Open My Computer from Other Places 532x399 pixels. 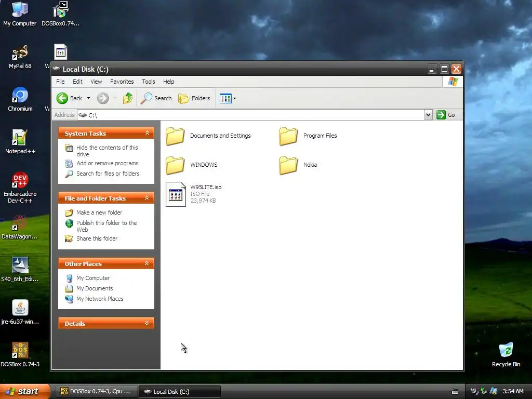tap(87, 278)
